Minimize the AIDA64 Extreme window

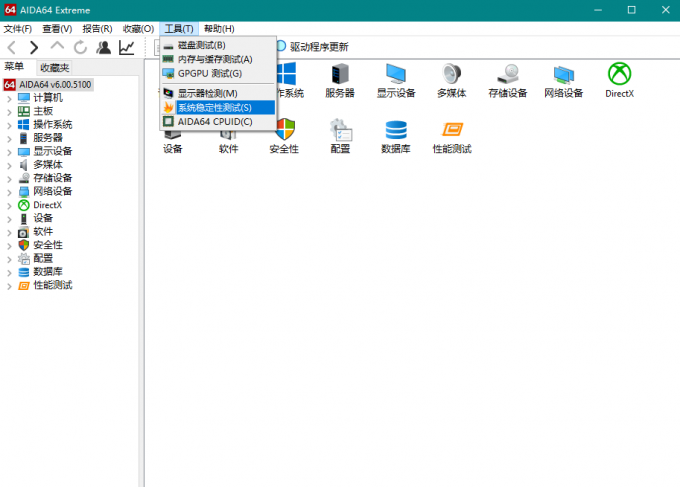(x=598, y=10)
